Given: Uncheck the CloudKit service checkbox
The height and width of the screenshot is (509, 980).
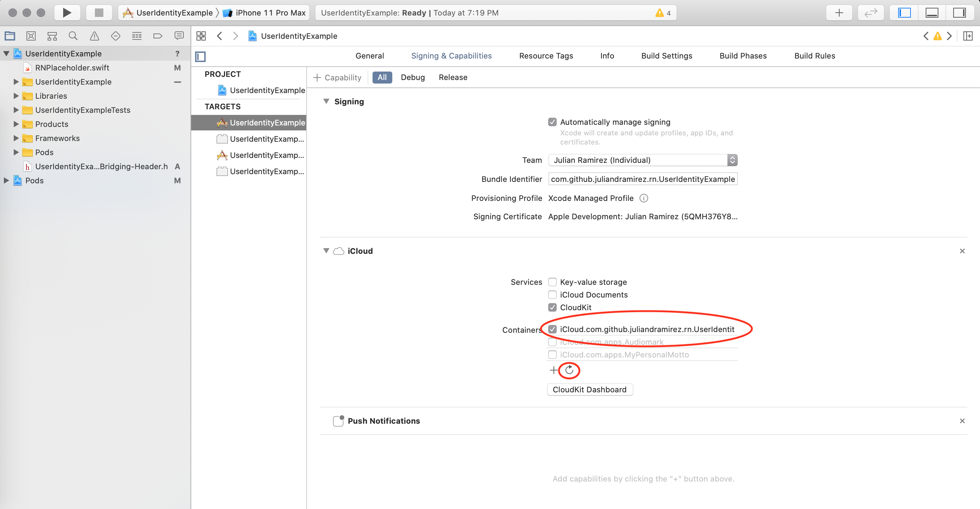Looking at the screenshot, I should (552, 307).
